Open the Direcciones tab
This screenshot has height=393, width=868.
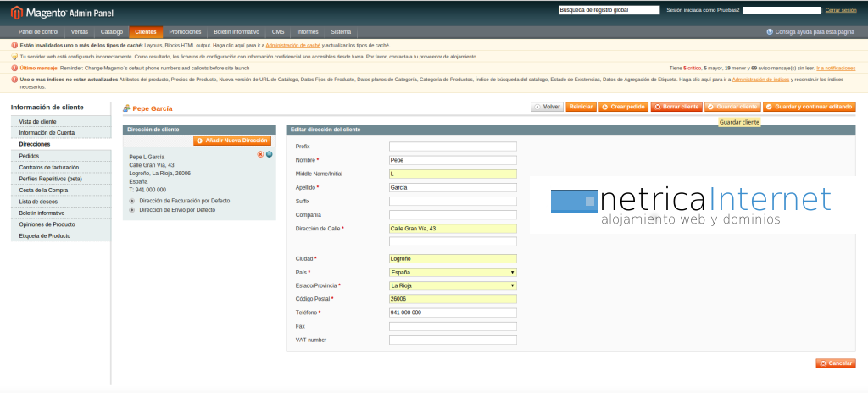(61, 145)
